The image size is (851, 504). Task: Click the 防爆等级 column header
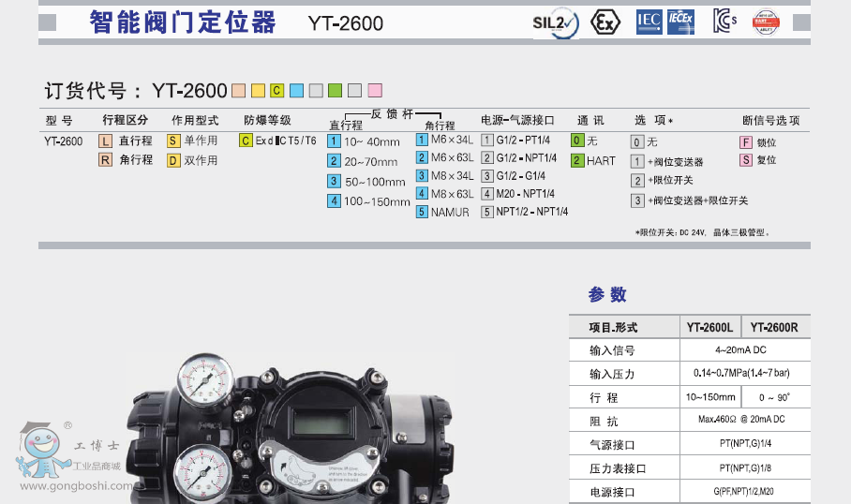click(267, 120)
